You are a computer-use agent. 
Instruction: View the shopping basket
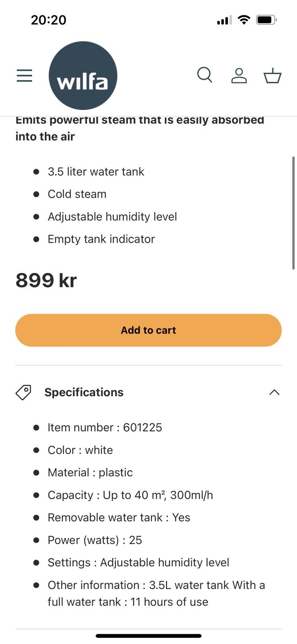coord(272,75)
